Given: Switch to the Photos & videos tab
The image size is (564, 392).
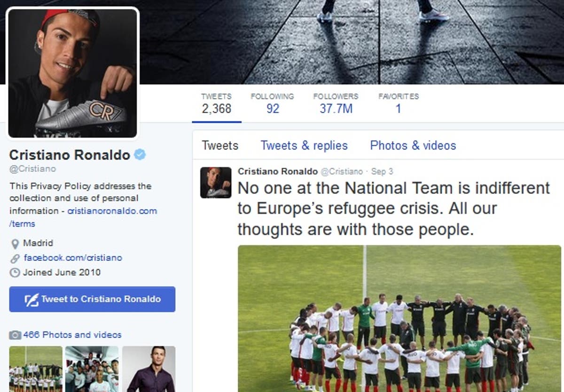Looking at the screenshot, I should click(413, 146).
